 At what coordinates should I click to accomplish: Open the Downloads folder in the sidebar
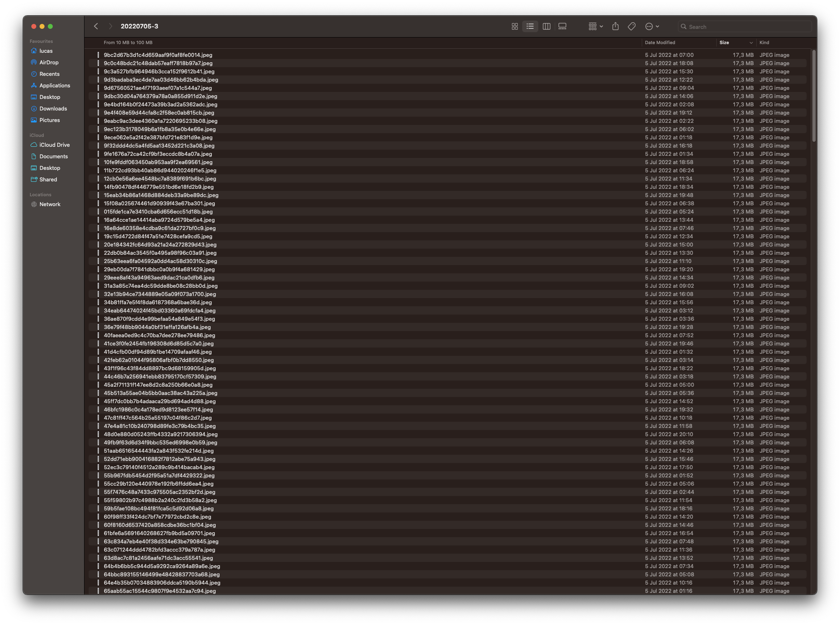tap(53, 108)
